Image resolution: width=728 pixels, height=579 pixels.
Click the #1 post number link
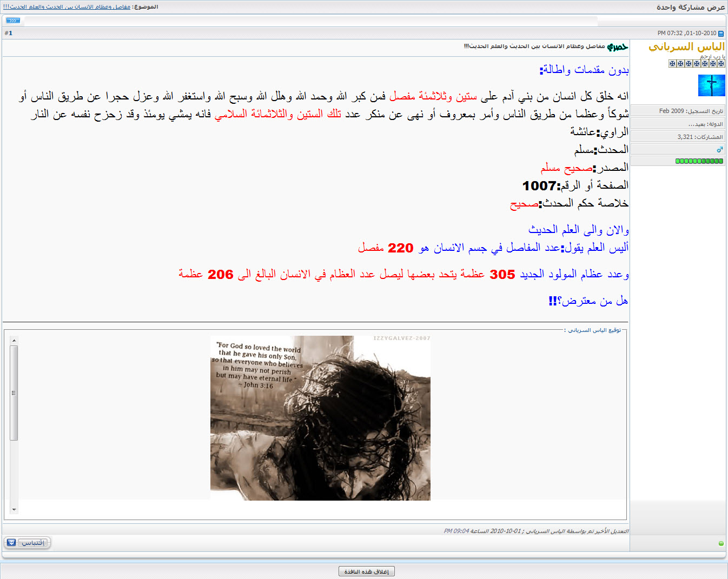9,33
